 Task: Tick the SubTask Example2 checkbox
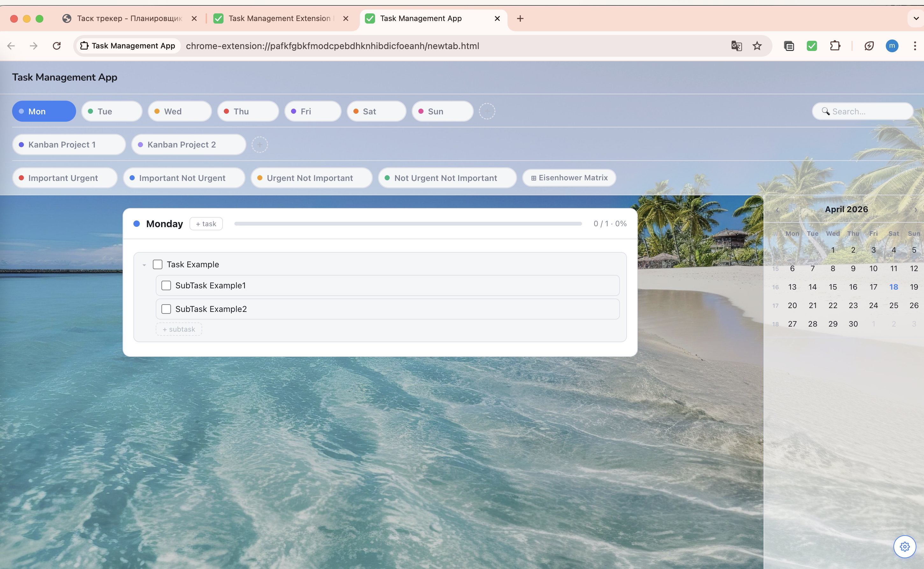(x=166, y=309)
